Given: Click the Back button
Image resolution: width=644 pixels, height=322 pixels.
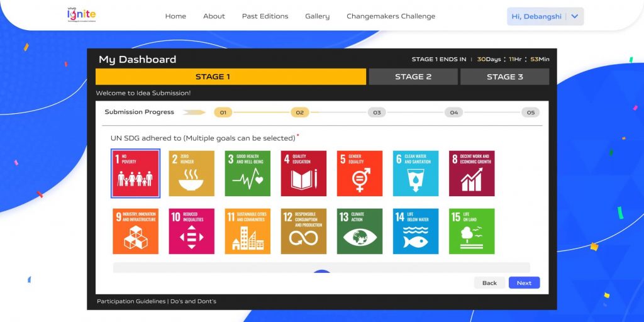Looking at the screenshot, I should [x=489, y=283].
